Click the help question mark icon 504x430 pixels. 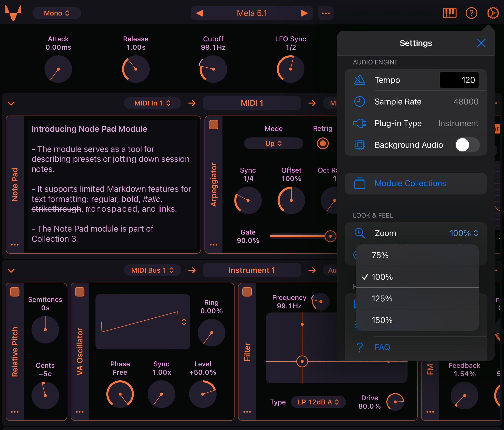click(471, 13)
